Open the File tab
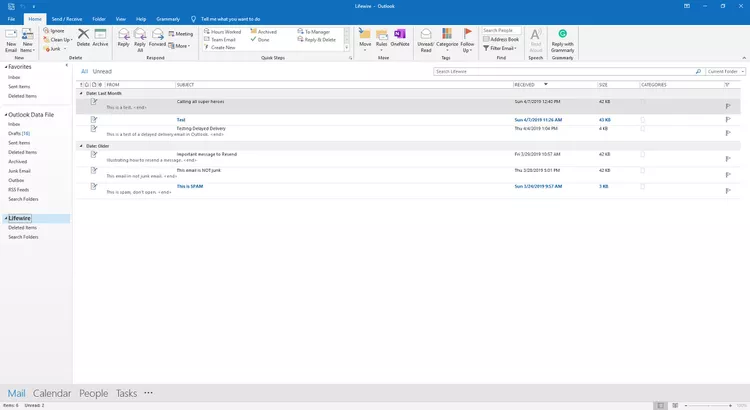The width and height of the screenshot is (750, 410). click(x=11, y=19)
